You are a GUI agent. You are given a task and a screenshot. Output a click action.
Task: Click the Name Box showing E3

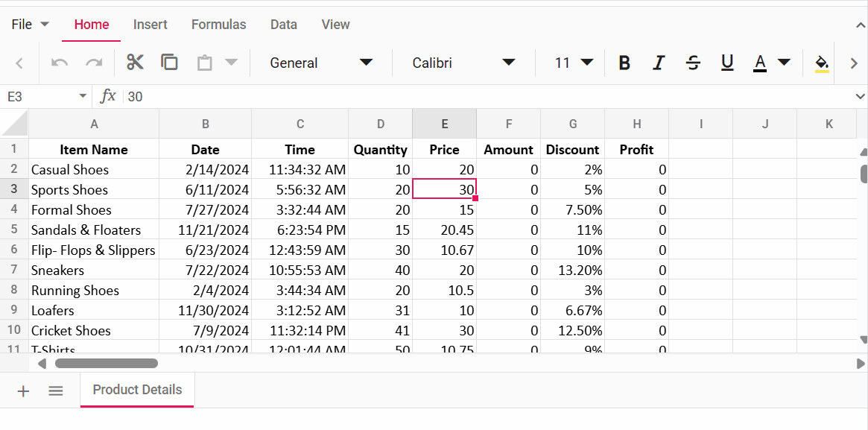pos(41,96)
